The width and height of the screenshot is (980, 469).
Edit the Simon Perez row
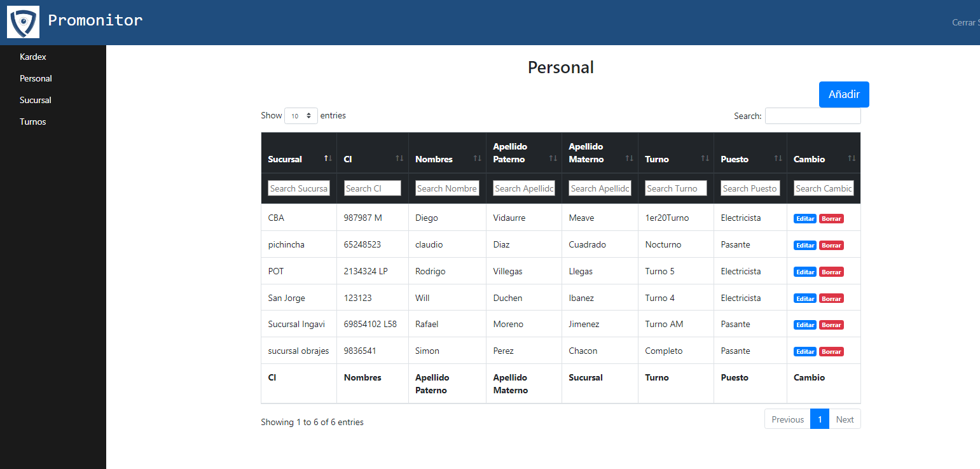[x=805, y=351]
